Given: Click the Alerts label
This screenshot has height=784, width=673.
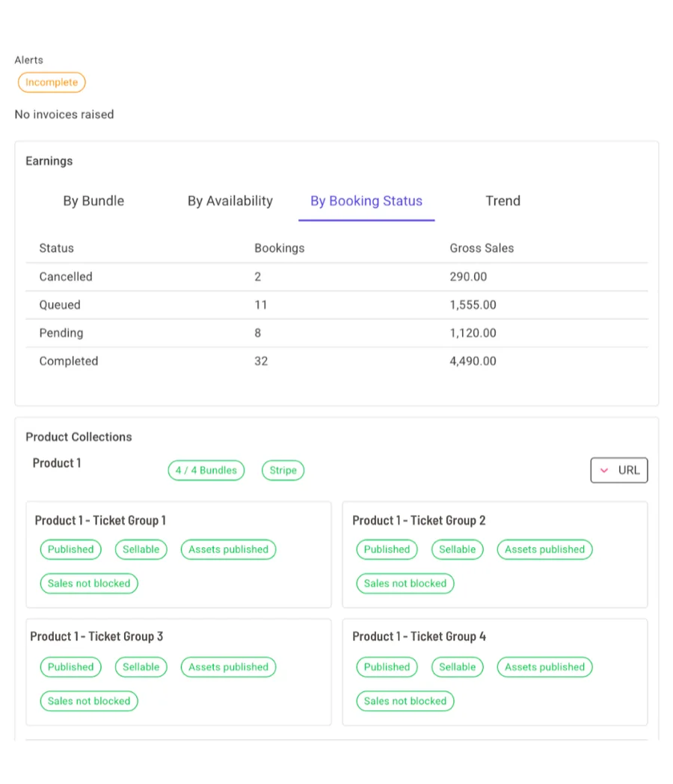Looking at the screenshot, I should click(x=29, y=60).
